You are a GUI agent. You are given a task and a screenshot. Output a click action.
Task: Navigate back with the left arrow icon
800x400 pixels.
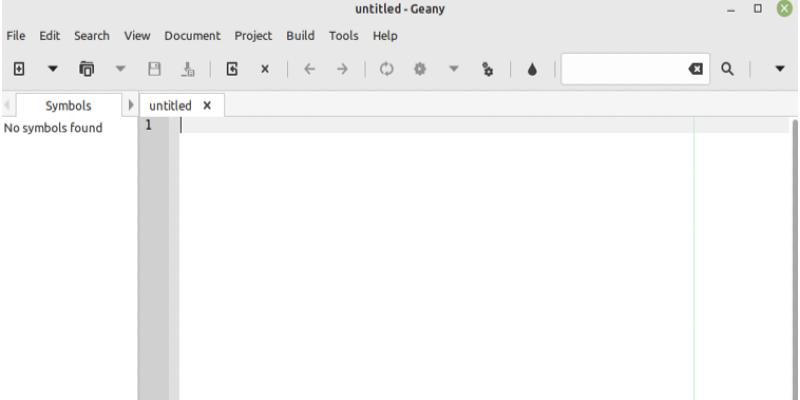pos(309,69)
